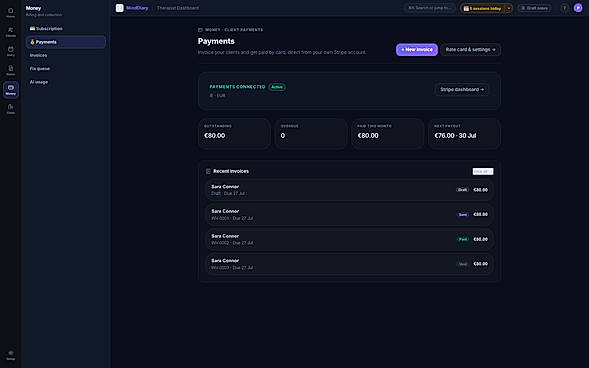Click the Outstanding €80.00 card
589x368 pixels.
tap(234, 134)
